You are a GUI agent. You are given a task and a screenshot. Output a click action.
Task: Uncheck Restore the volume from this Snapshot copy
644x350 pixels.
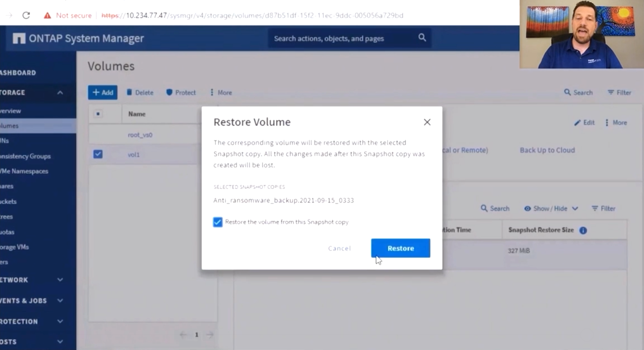pos(217,222)
